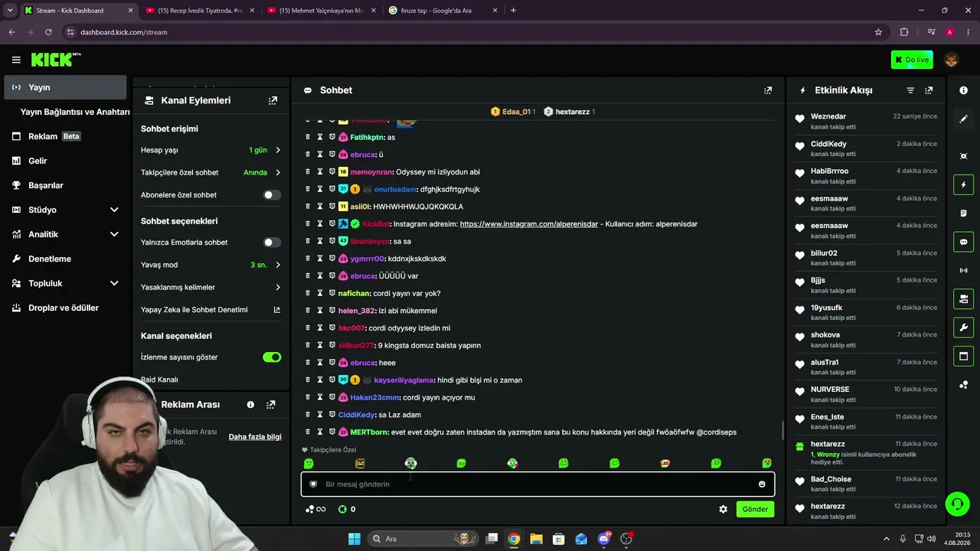Image resolution: width=980 pixels, height=551 pixels.
Task: Click the Raid Kanalı option
Action: (x=159, y=380)
